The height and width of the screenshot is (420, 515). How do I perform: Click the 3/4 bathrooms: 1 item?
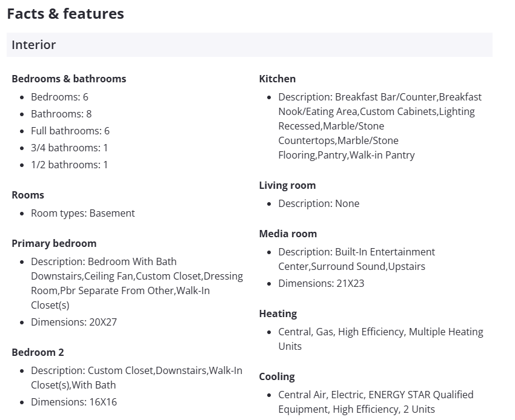pyautogui.click(x=69, y=148)
